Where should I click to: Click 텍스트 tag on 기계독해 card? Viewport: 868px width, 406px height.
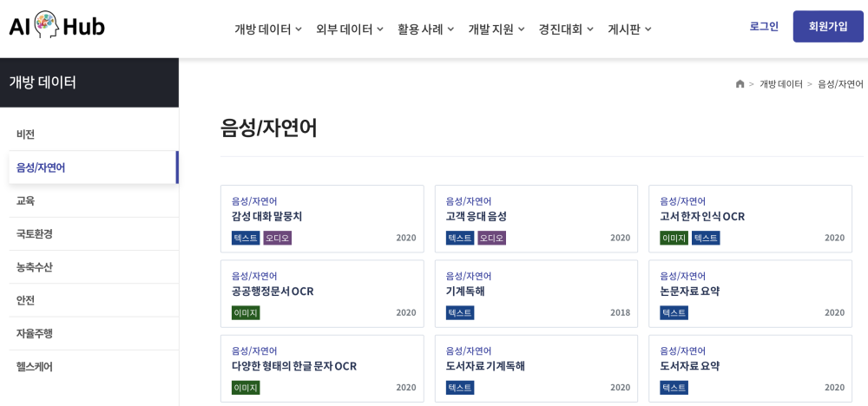459,312
